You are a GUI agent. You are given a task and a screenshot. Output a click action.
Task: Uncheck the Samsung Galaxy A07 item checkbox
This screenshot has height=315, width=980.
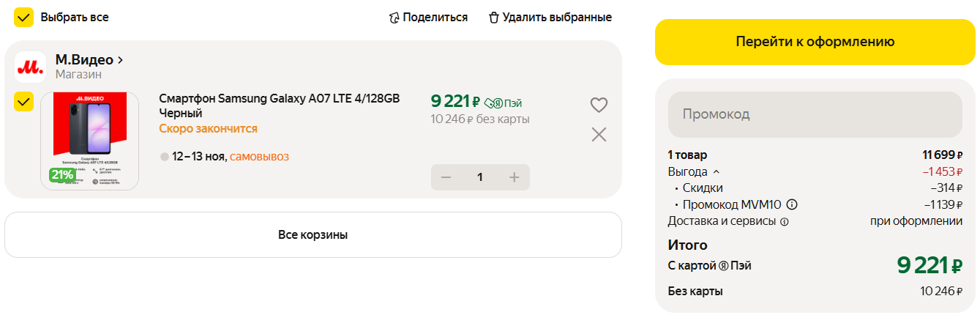[x=24, y=102]
